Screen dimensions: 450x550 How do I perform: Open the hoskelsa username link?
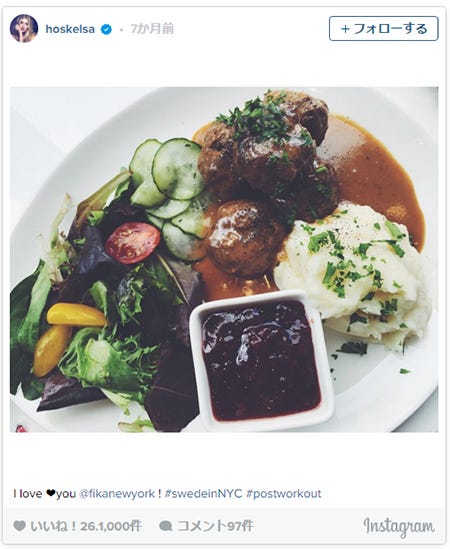(x=70, y=29)
